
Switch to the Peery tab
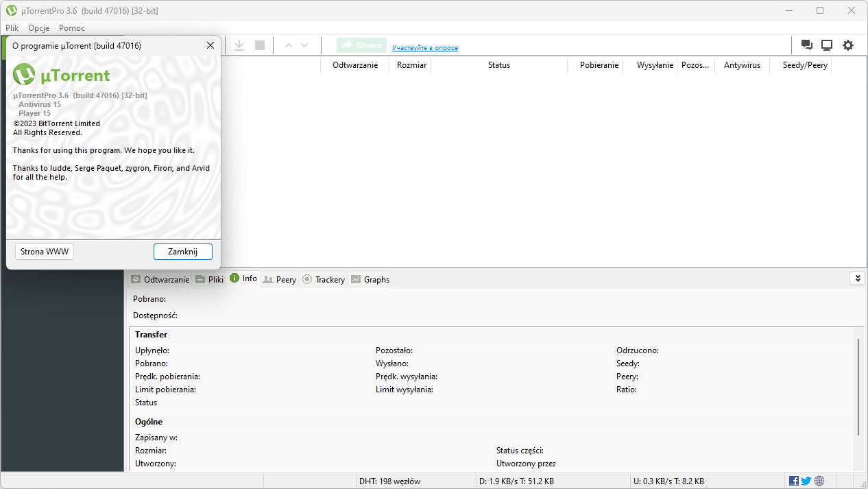(280, 279)
